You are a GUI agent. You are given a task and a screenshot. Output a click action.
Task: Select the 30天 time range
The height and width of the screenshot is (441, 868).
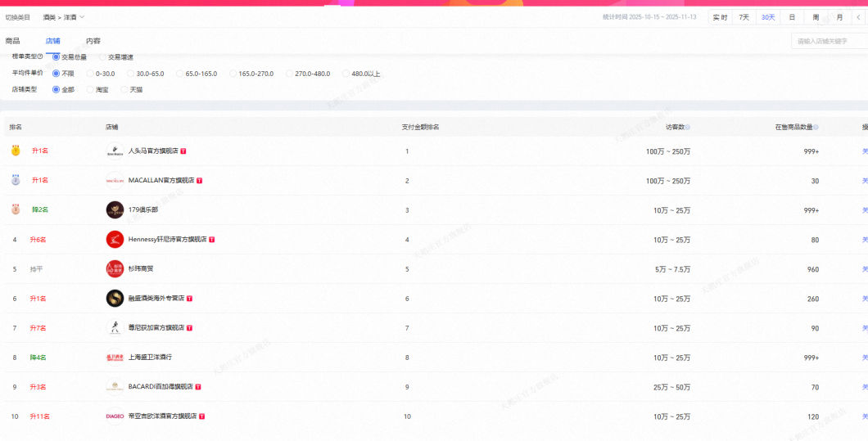coord(768,18)
